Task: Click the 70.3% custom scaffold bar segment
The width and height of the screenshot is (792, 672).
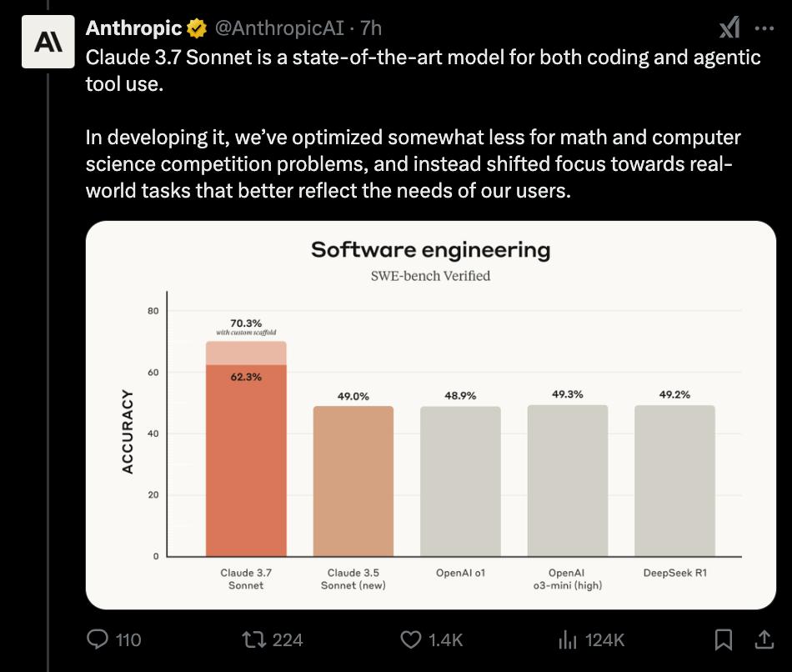Action: pos(246,353)
